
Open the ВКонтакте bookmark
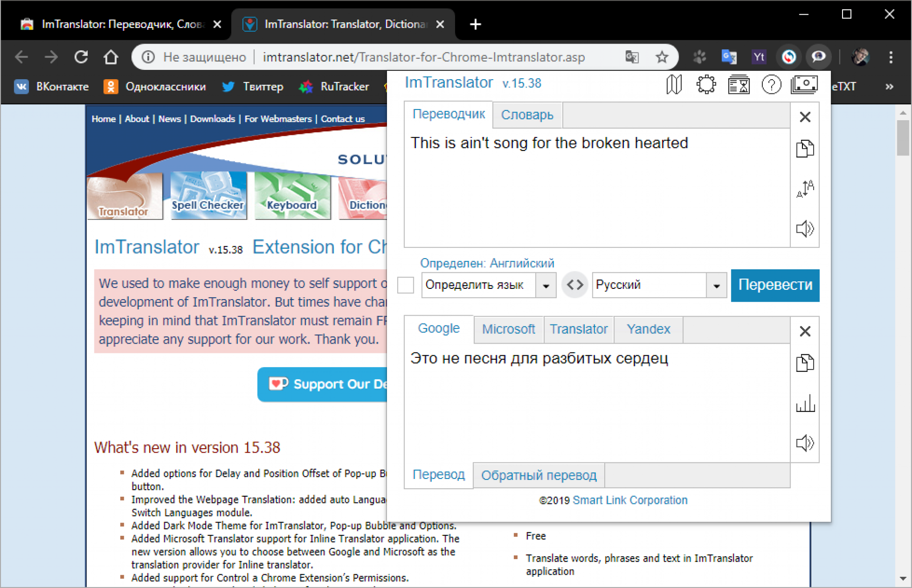52,86
